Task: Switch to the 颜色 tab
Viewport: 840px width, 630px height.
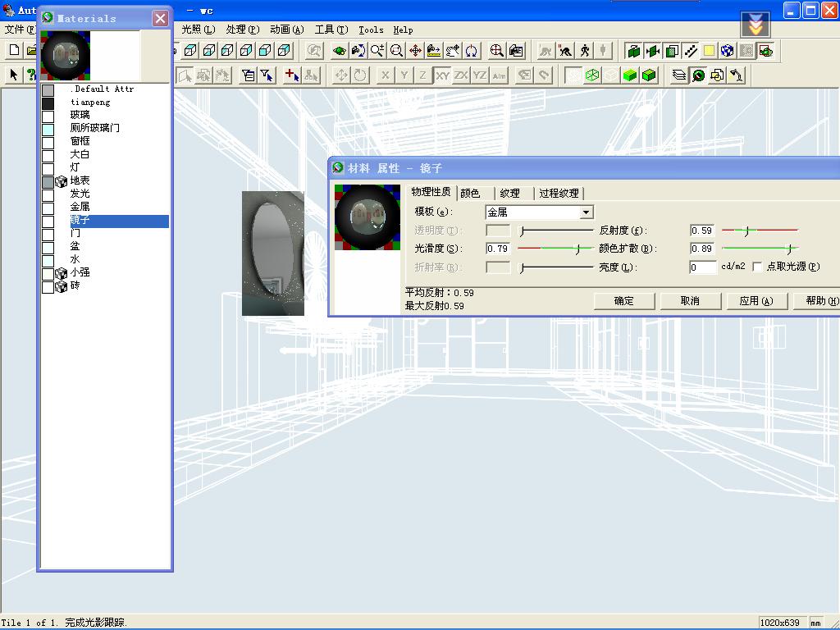Action: point(470,194)
